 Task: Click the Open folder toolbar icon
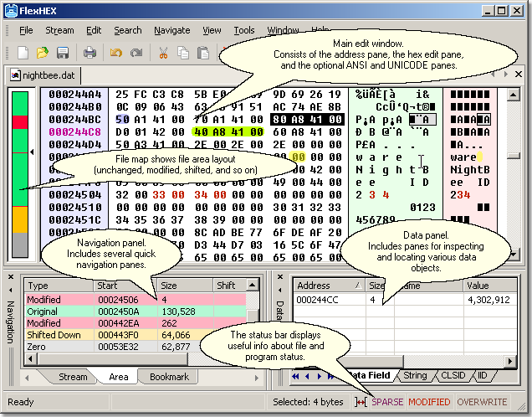click(43, 53)
